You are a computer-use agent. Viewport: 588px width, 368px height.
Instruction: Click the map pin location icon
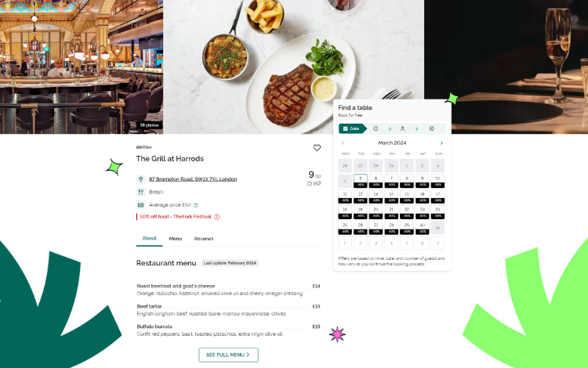140,179
